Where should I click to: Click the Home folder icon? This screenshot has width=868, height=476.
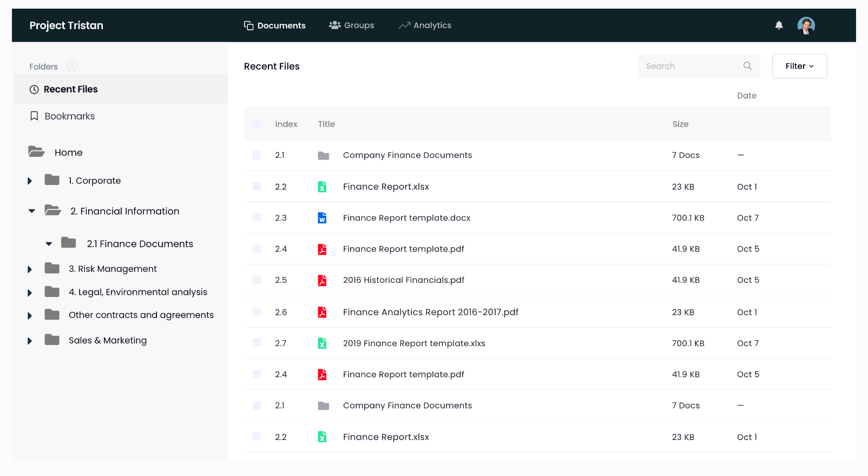[37, 152]
